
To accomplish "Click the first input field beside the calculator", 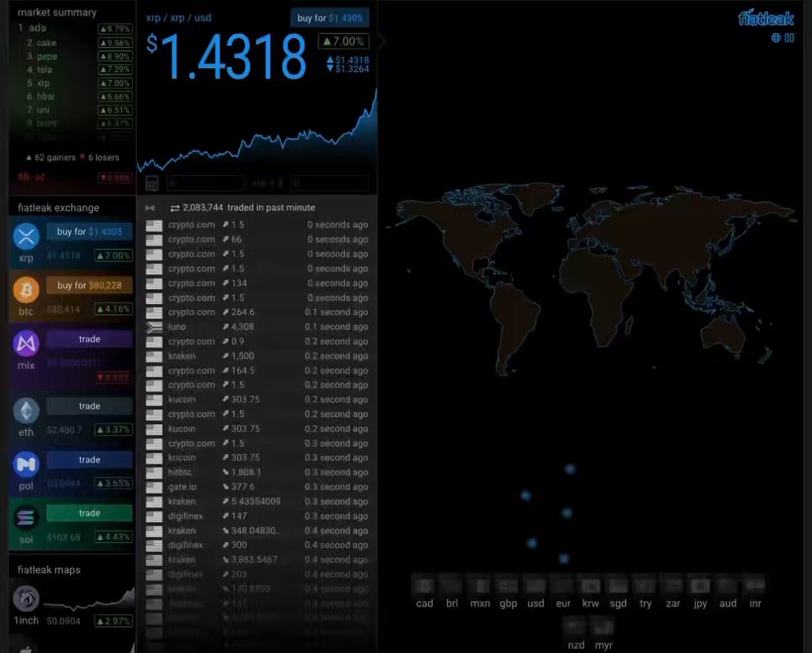I will pos(205,183).
